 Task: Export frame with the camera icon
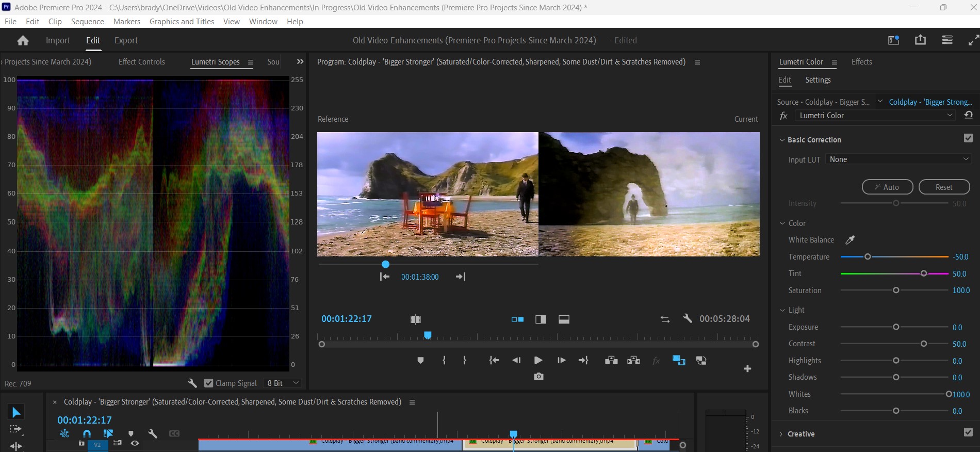[x=538, y=376]
